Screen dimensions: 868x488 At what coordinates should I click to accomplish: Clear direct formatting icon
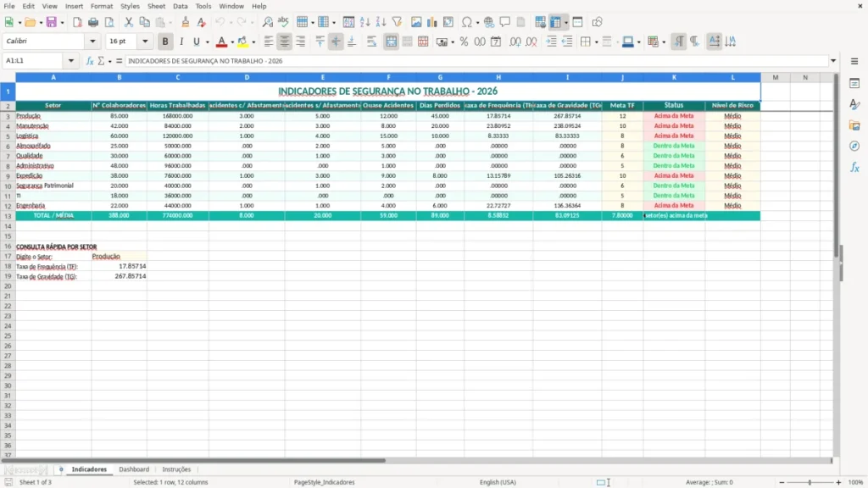click(202, 22)
